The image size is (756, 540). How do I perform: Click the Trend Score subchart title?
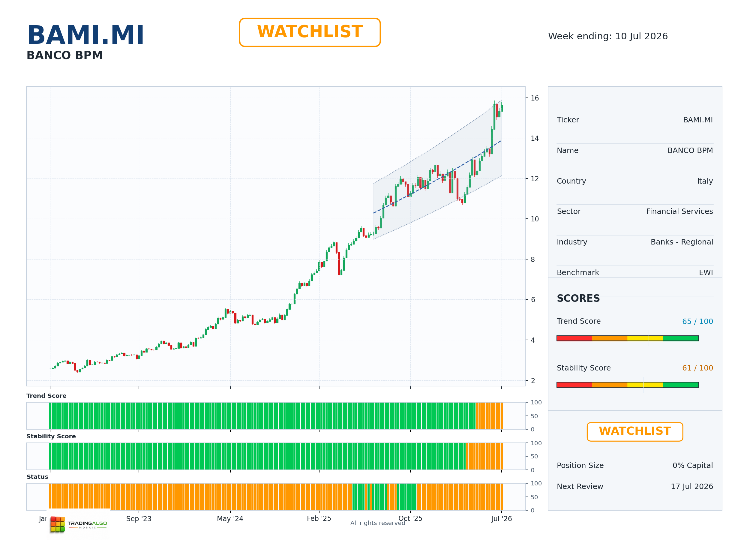[46, 396]
